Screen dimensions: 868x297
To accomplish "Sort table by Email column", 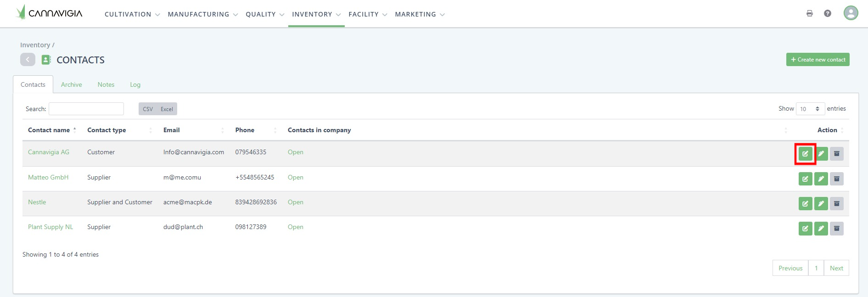I will coord(172,130).
